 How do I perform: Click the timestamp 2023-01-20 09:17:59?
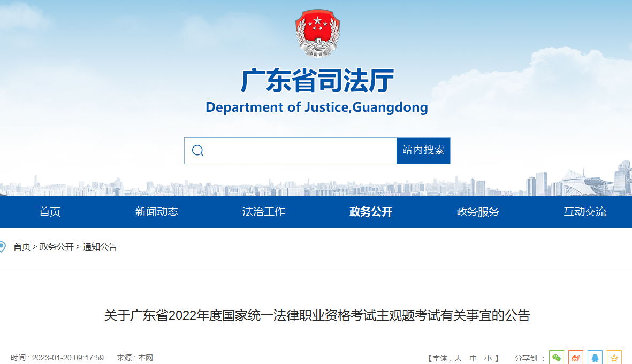tap(68, 358)
